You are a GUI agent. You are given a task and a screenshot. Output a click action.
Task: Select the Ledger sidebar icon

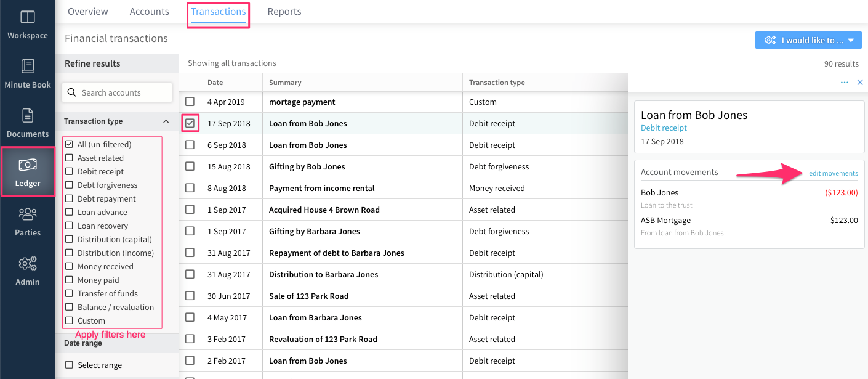point(28,165)
